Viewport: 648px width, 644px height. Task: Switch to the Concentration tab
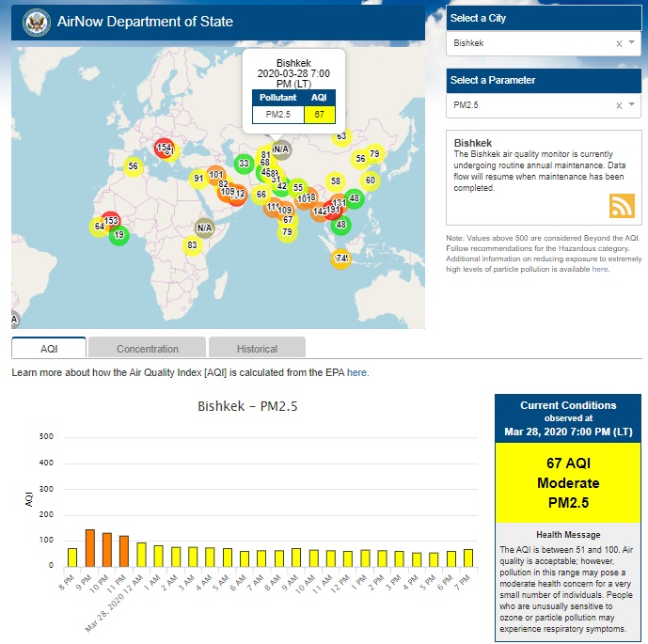[148, 349]
